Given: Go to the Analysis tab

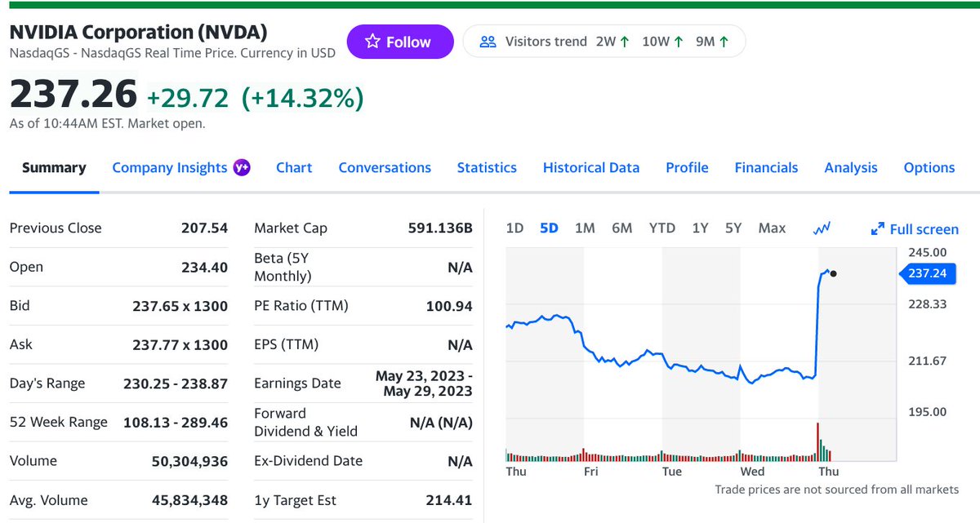Looking at the screenshot, I should point(851,167).
